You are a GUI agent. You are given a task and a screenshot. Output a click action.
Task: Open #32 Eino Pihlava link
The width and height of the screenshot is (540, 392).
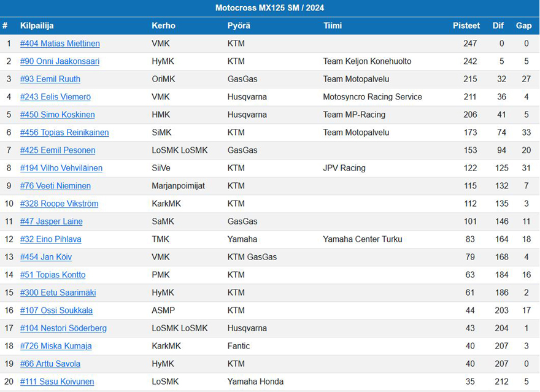(x=50, y=239)
